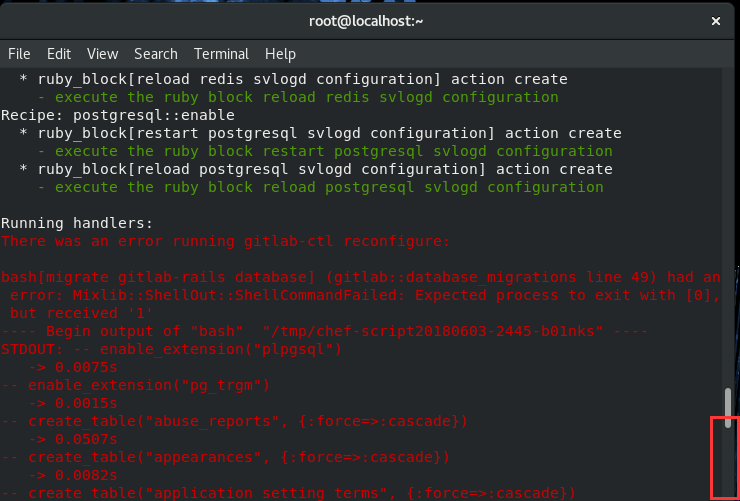Click the scrollbar track above the thumb
Viewport: 740px width, 501px height.
[728, 226]
